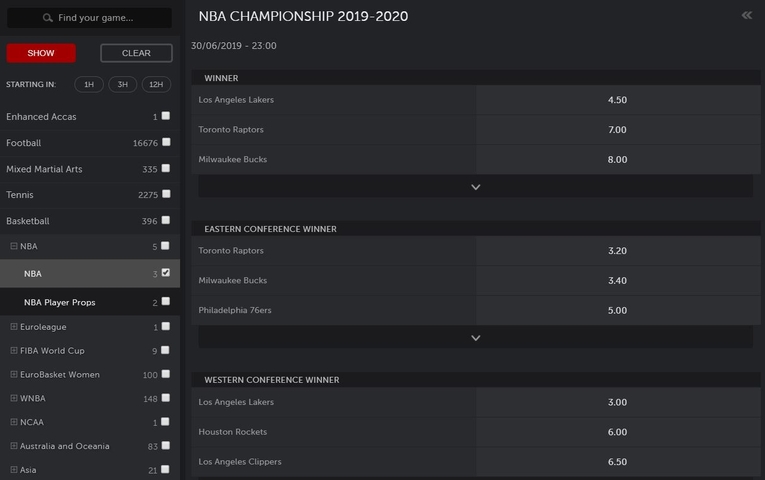The width and height of the screenshot is (765, 480).
Task: Tick the Asia checkbox
Action: (x=165, y=469)
